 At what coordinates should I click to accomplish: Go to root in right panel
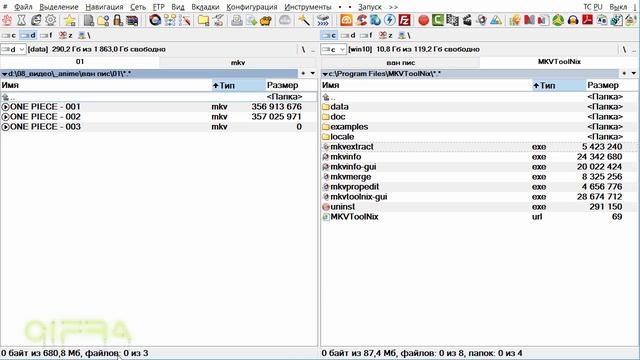pyautogui.click(x=624, y=49)
